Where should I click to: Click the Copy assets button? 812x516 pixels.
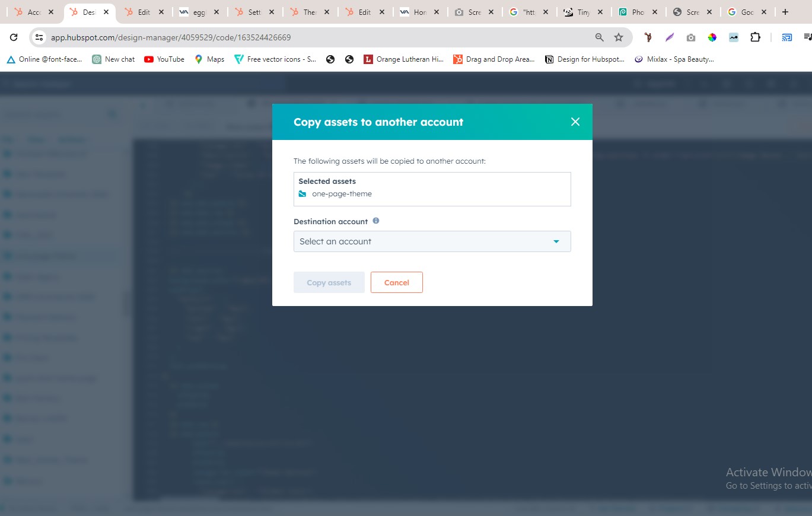(x=329, y=282)
